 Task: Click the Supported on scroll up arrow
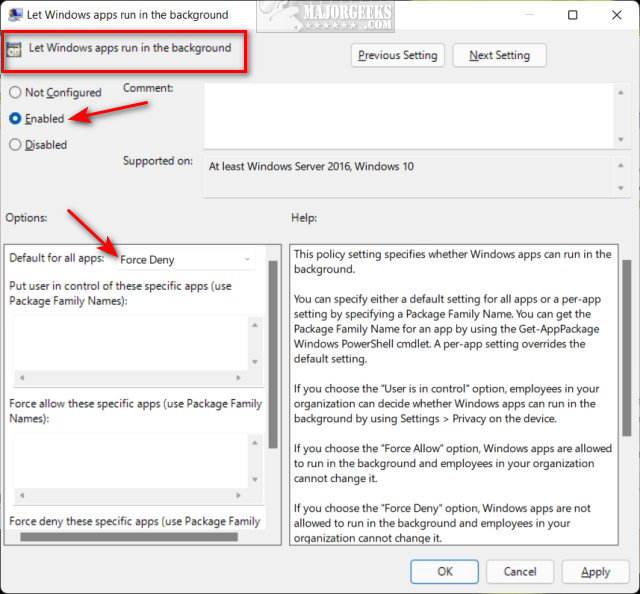621,165
